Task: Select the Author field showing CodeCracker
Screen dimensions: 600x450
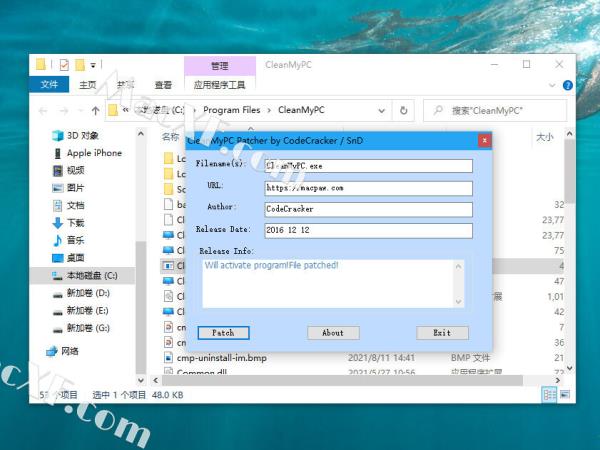Action: pyautogui.click(x=368, y=209)
